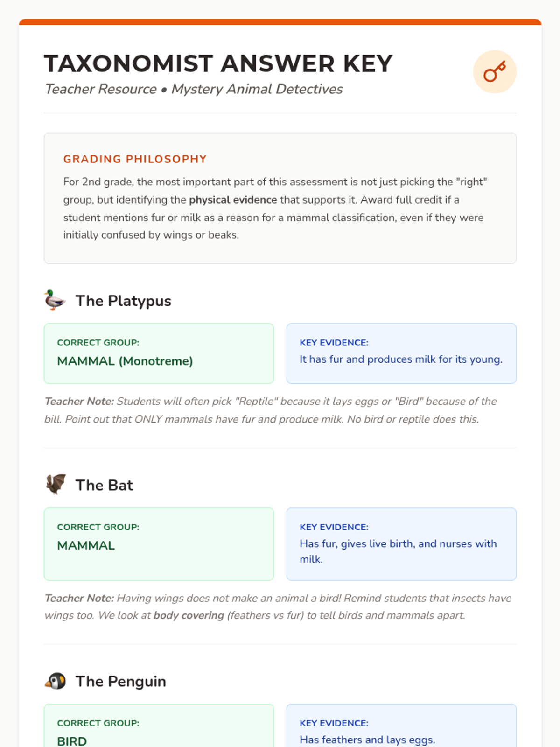The width and height of the screenshot is (560, 747).
Task: Click the penguin emoji icon
Action: pyautogui.click(x=56, y=681)
